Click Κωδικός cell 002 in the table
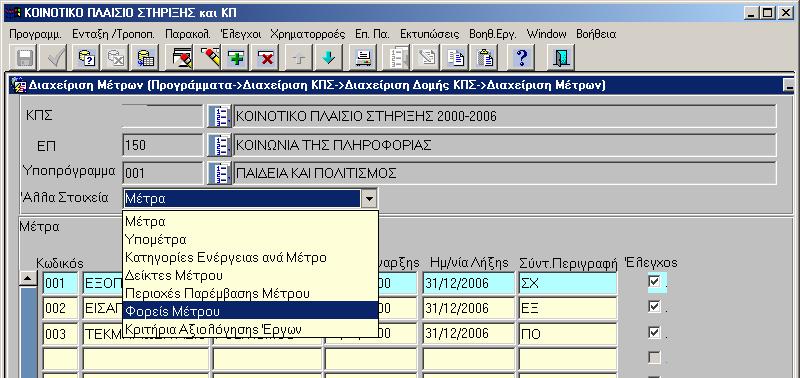Viewport: 800px width, 378px height. pos(60,308)
